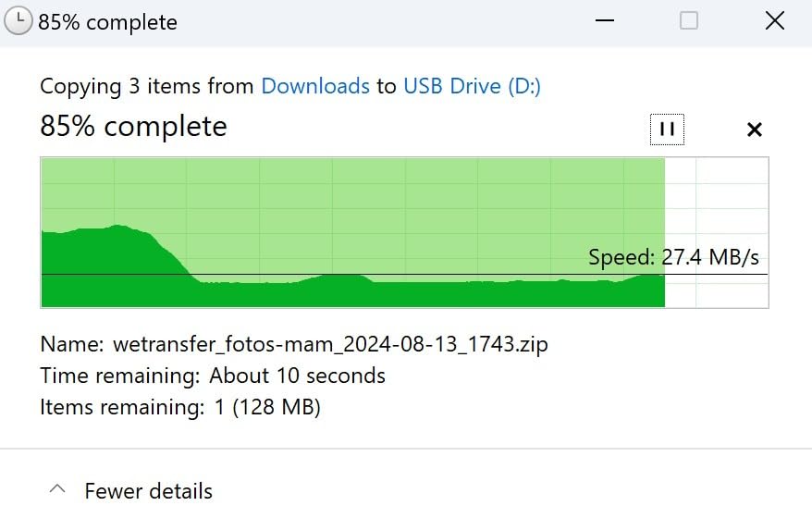Cancel the copy with the X button
Screen dimensions: 812x518
[754, 129]
